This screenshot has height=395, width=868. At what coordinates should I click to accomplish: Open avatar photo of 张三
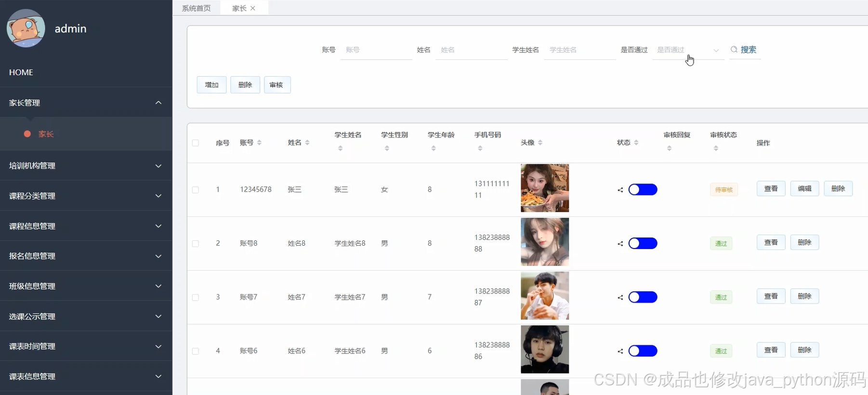(545, 188)
